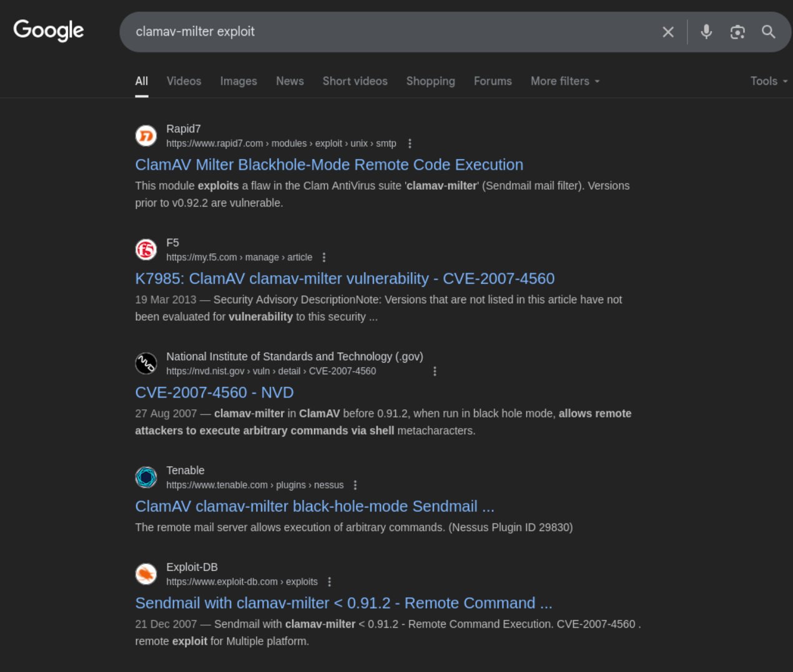Open options menu for Exploit-DB result

329,582
